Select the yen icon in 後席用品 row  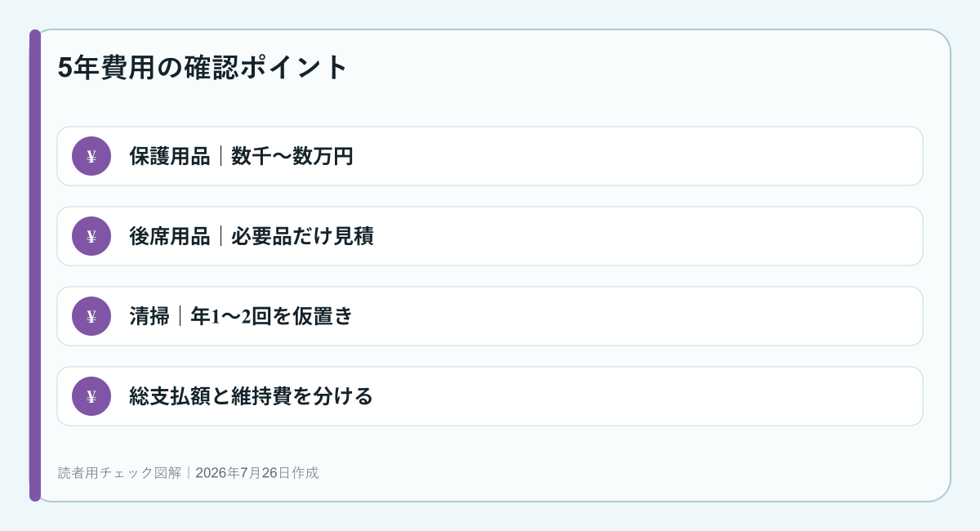(x=91, y=236)
